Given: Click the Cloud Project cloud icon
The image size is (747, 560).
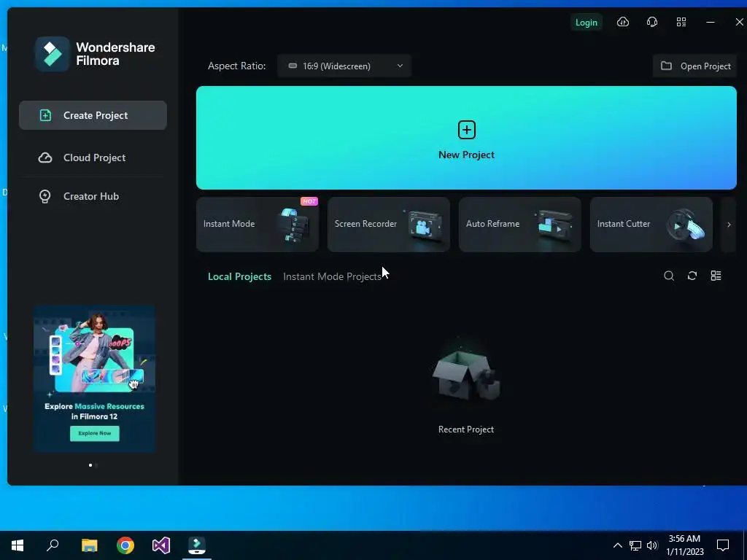Looking at the screenshot, I should [45, 157].
